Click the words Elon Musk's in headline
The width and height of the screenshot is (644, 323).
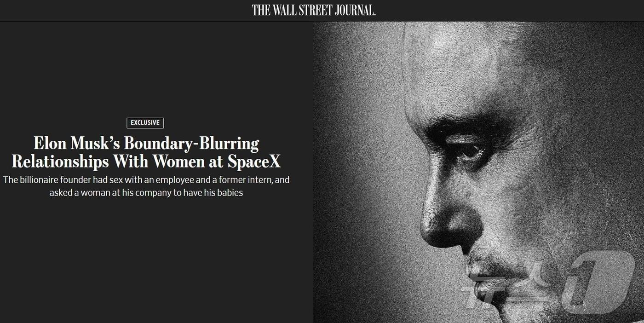[76, 143]
